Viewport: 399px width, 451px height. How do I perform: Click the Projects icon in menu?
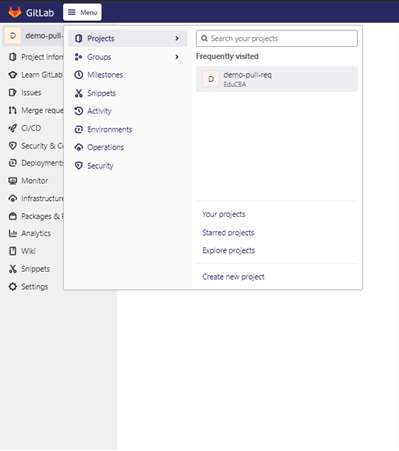click(79, 39)
